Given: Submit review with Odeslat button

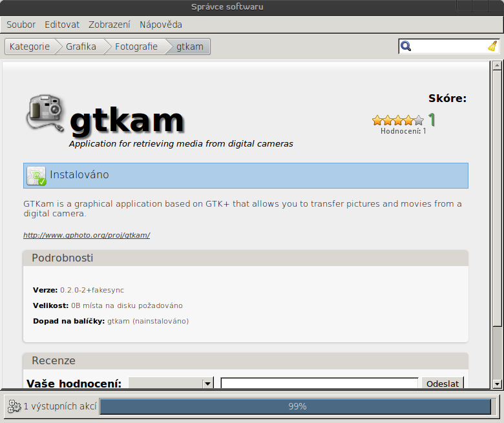Looking at the screenshot, I should click(443, 384).
